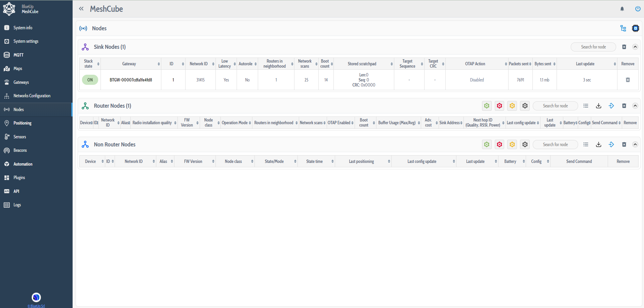Viewport: 644px width, 308px height.
Task: Collapse the Sink Nodes section
Action: [635, 47]
